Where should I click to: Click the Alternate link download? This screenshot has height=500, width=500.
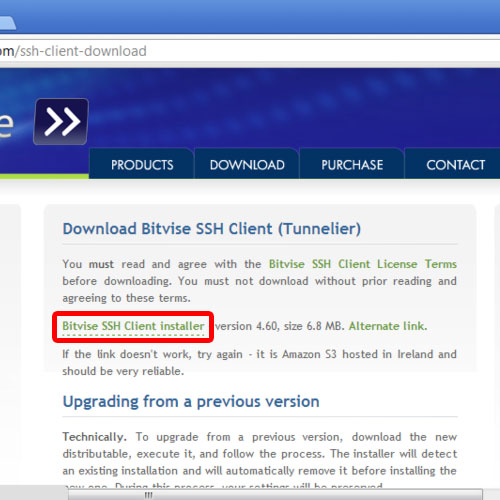(388, 326)
